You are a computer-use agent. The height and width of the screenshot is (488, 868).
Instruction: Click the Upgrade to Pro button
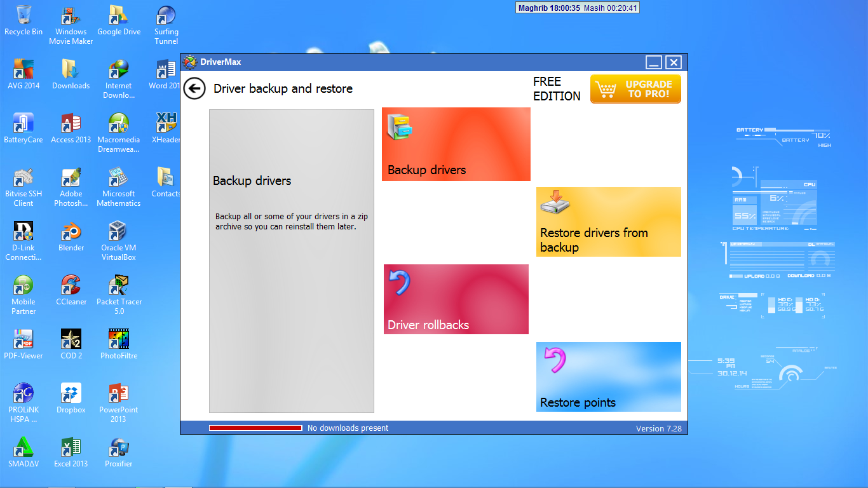click(635, 89)
